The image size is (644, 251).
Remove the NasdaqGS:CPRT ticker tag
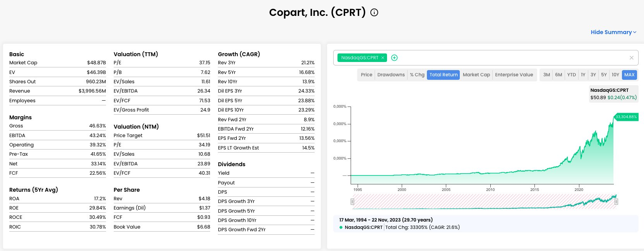pos(383,58)
